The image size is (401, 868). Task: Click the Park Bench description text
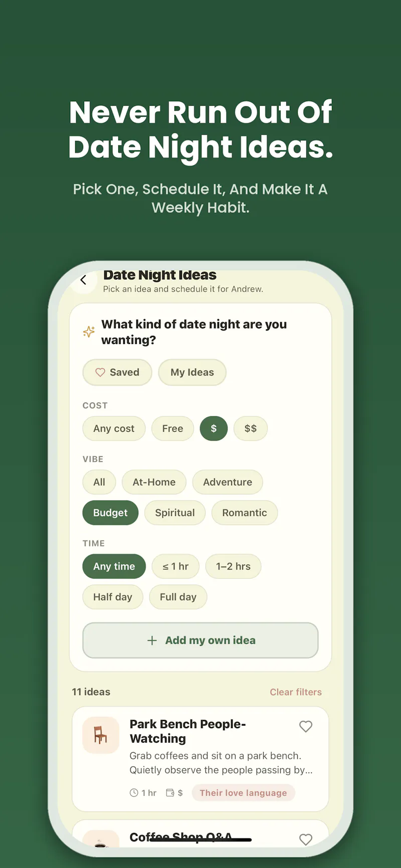coord(221,763)
